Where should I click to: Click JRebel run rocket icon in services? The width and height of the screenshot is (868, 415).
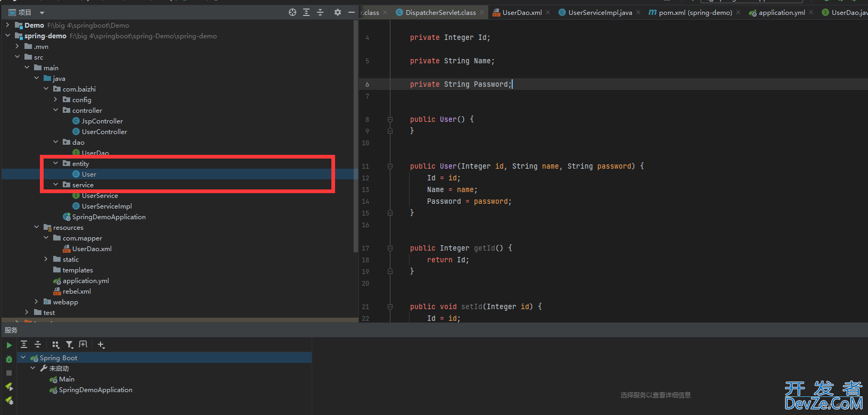pos(9,387)
